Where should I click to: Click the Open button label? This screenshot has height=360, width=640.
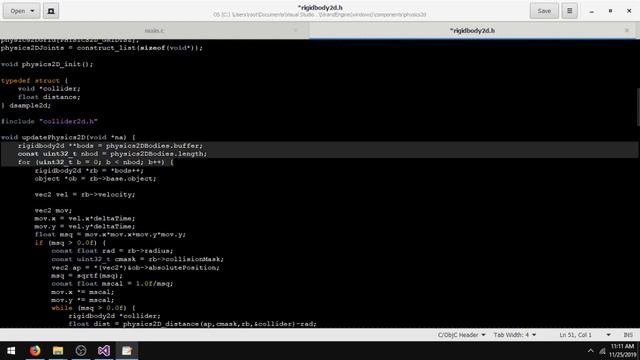(18, 11)
